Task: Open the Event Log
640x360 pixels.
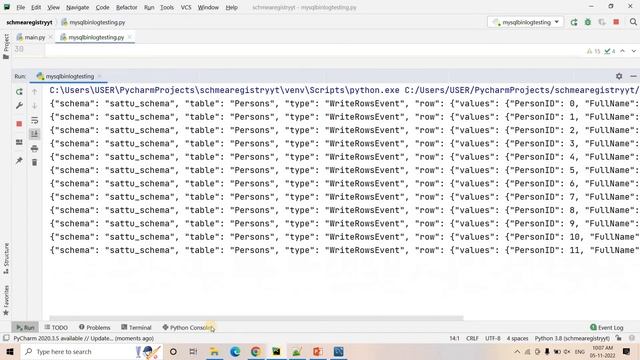Action: click(x=607, y=327)
